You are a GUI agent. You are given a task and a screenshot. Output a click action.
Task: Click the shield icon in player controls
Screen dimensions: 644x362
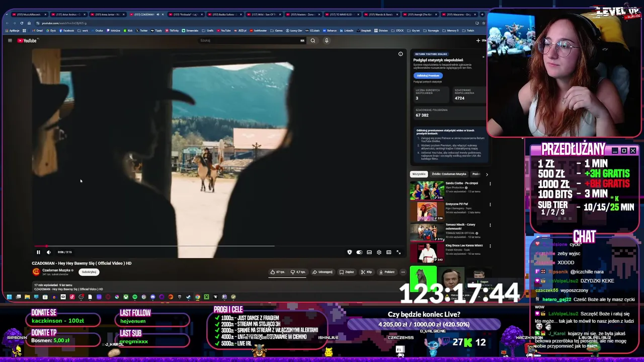(350, 252)
